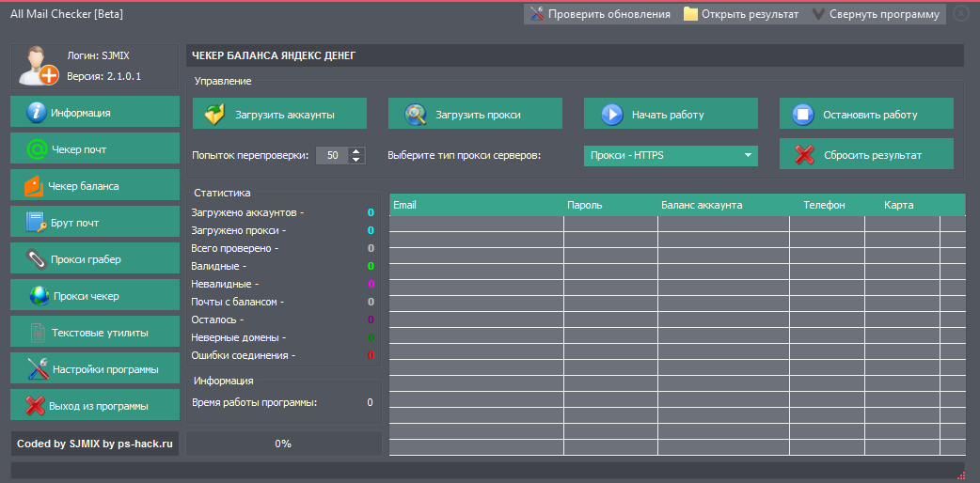Click the red 0 beside Ошибки соединения
Viewport: 980px width, 483px height.
[x=371, y=355]
